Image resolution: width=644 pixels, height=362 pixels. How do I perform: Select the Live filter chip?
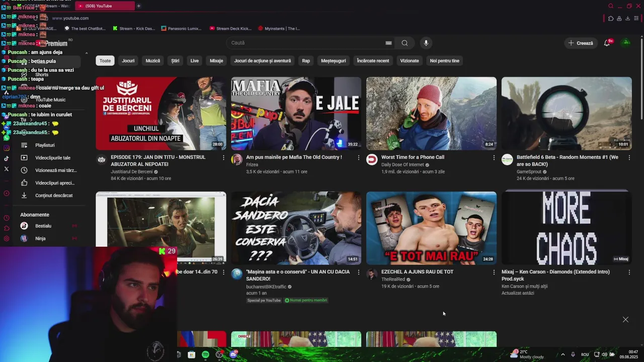195,61
